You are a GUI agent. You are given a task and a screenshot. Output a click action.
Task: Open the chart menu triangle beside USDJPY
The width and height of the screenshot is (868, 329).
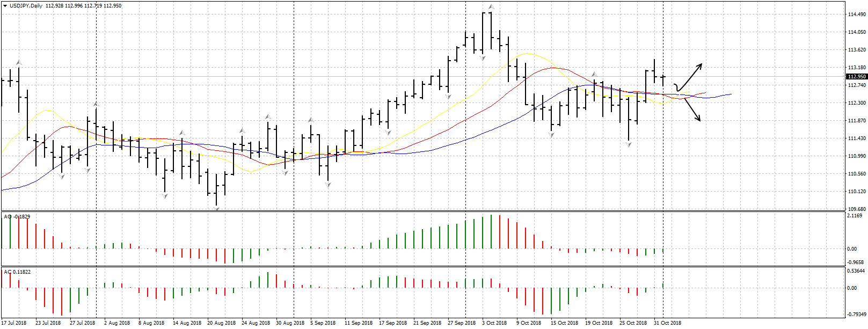coord(5,6)
